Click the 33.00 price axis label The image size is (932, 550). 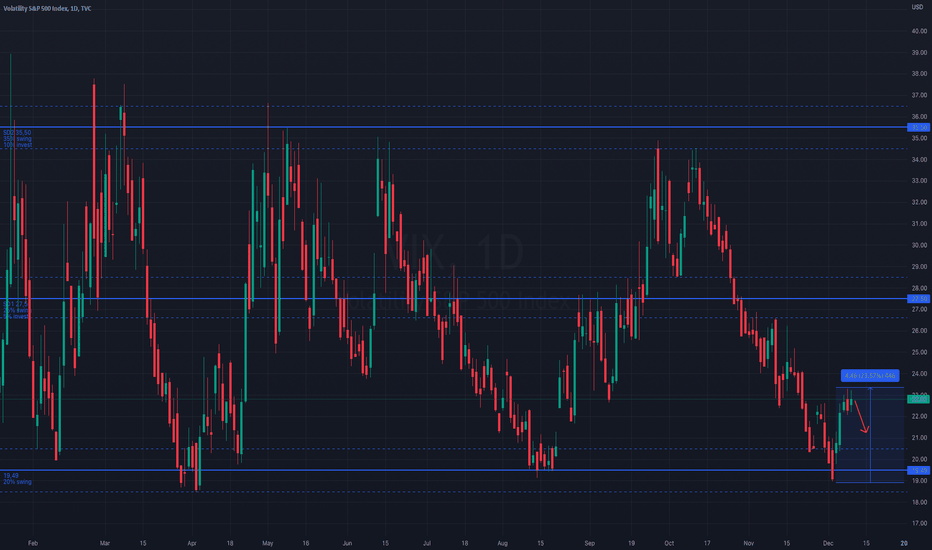coord(919,181)
